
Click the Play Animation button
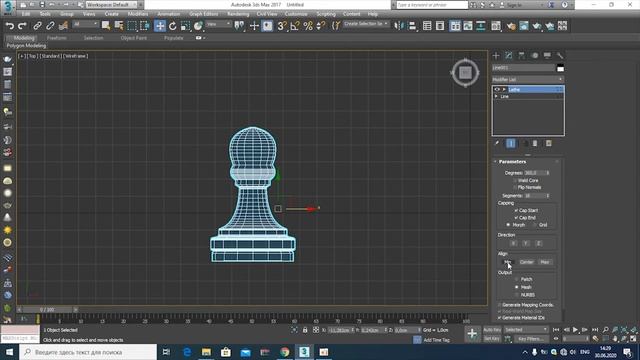point(576,329)
